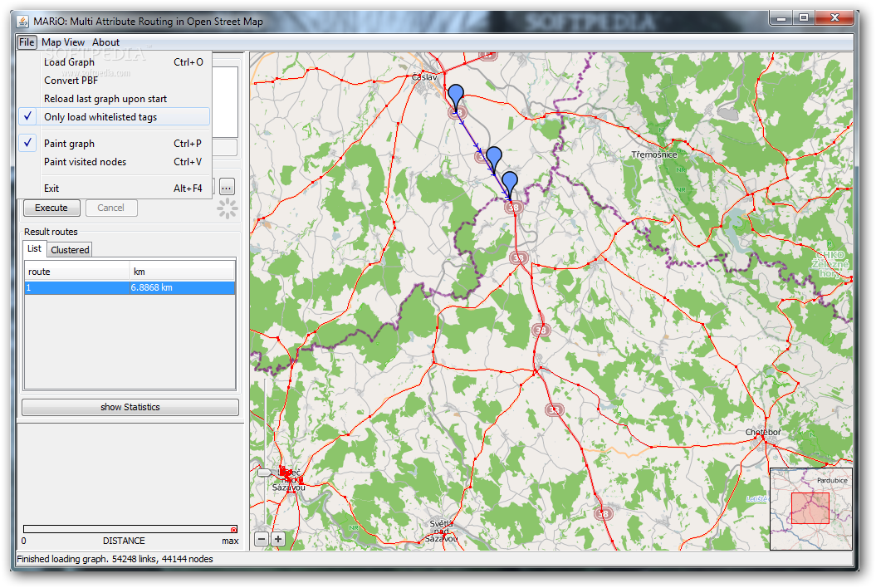Switch to the Clustered tab

70,250
